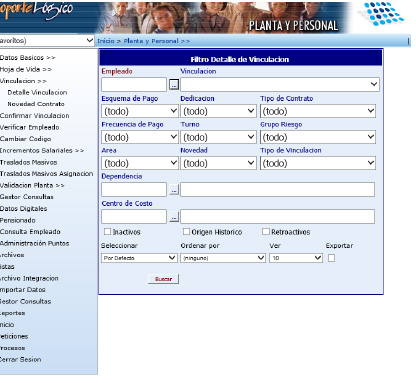Click the blue dotted logo at top right
The image size is (416, 383).
click(383, 14)
